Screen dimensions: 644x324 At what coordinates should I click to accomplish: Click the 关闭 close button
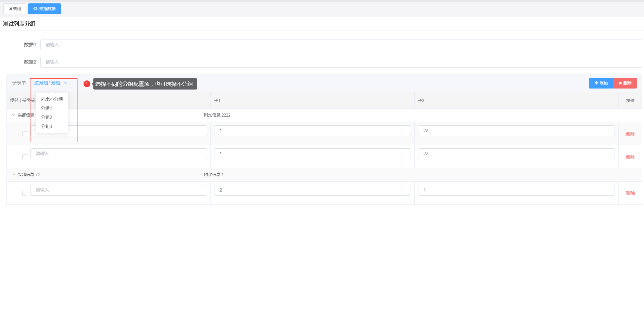pyautogui.click(x=15, y=9)
